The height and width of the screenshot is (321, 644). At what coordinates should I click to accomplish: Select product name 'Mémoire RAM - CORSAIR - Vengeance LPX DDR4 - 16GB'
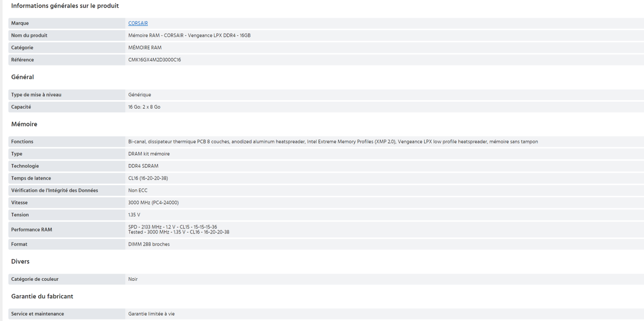189,35
